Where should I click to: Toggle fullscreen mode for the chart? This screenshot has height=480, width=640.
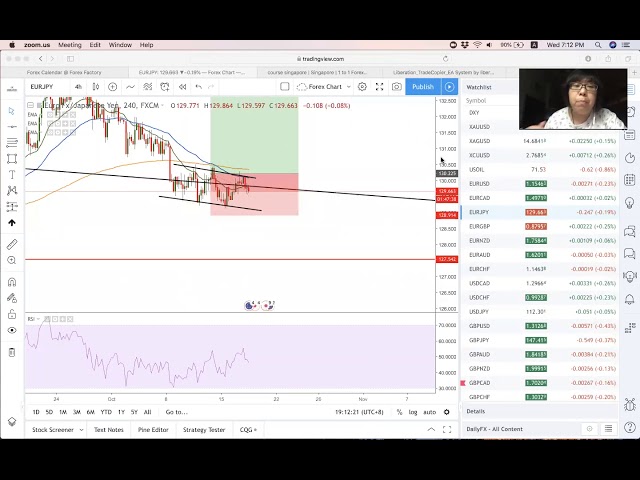click(x=379, y=87)
